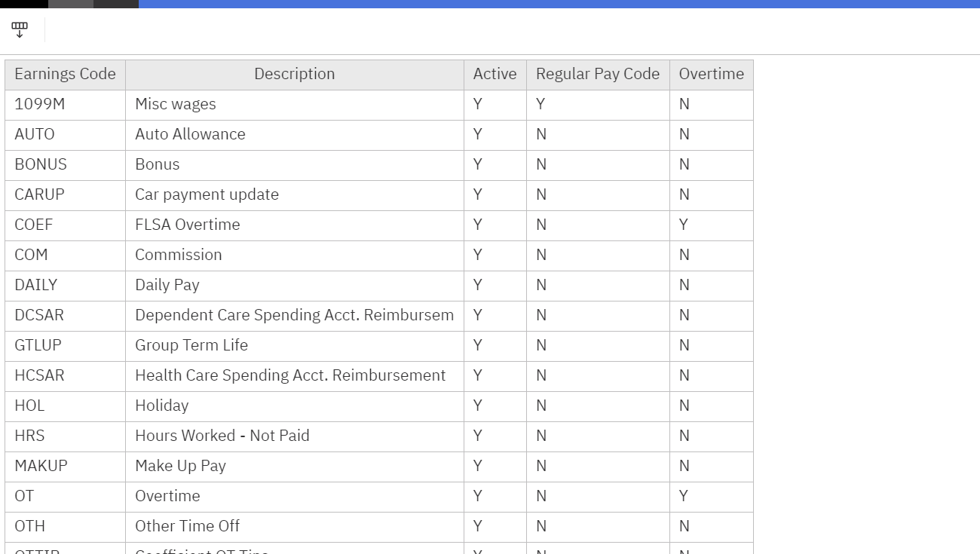This screenshot has height=554, width=980.
Task: Select the MAKUP earnings code cell
Action: (65, 467)
